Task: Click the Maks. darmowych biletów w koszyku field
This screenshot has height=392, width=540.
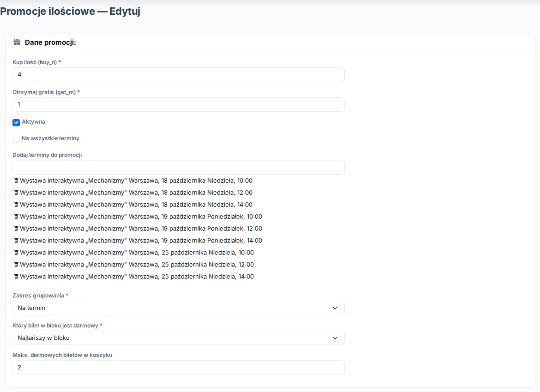Action: [179, 368]
